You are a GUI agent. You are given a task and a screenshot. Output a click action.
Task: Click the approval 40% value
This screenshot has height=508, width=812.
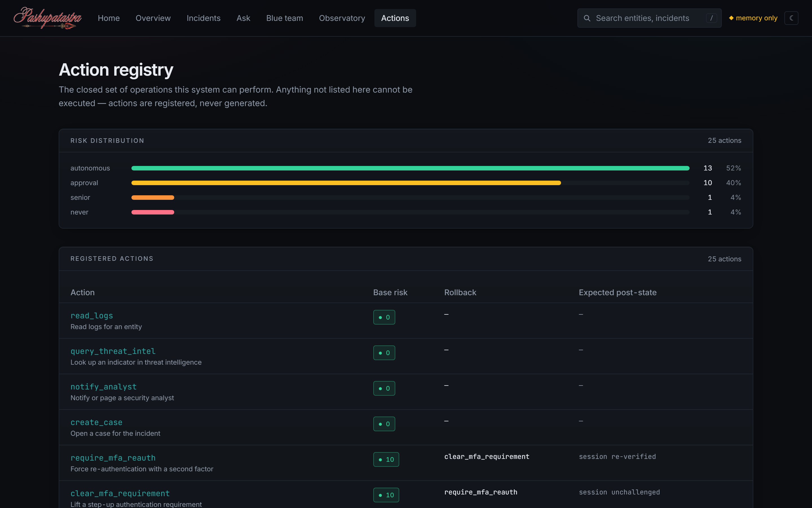734,183
